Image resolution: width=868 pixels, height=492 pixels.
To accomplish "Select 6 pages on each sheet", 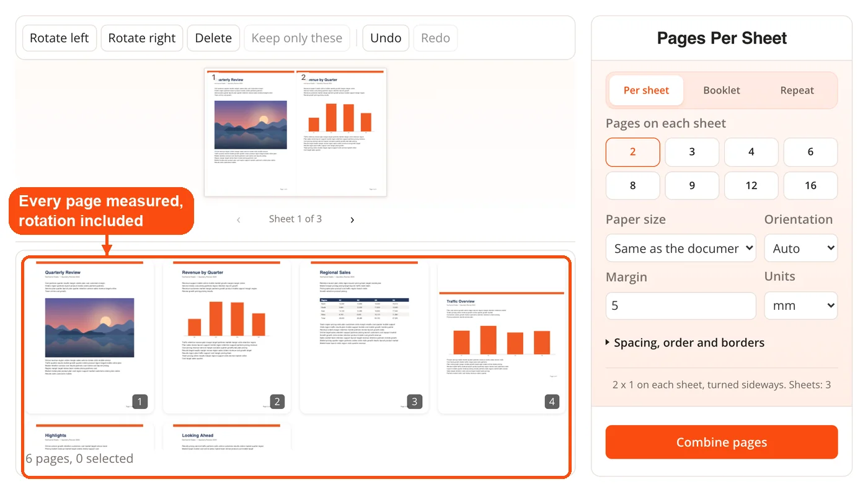I will point(810,152).
